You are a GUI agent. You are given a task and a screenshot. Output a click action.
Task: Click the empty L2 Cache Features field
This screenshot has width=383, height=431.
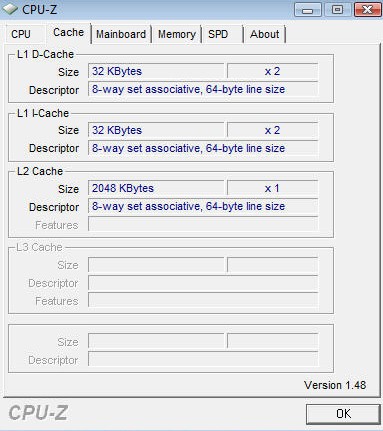coord(203,224)
